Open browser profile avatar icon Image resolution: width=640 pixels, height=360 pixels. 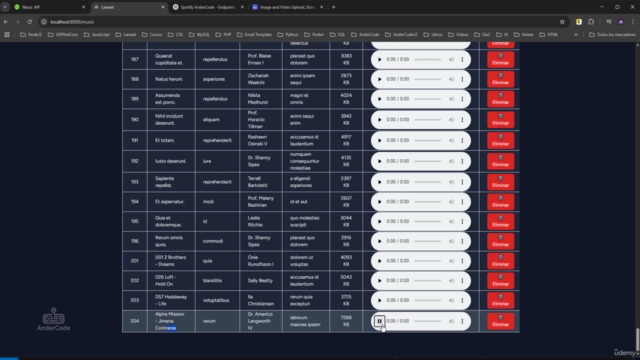click(x=621, y=22)
